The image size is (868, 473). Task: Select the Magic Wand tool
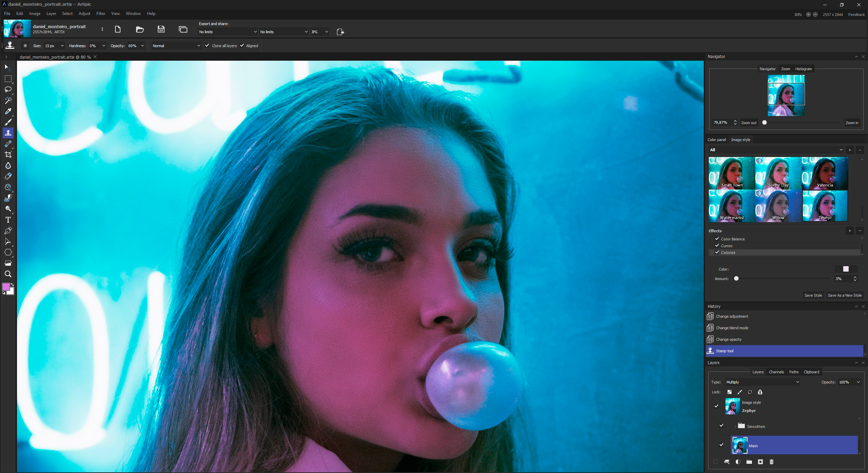[x=8, y=101]
